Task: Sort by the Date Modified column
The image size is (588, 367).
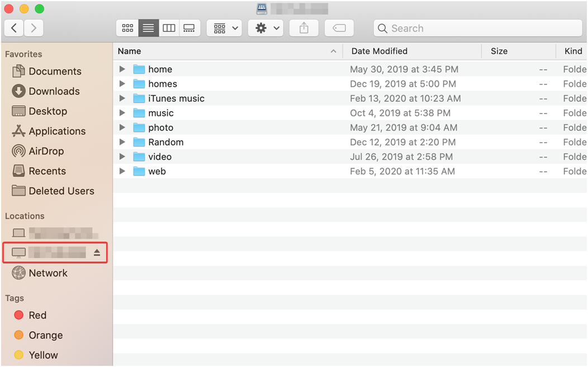Action: tap(412, 51)
